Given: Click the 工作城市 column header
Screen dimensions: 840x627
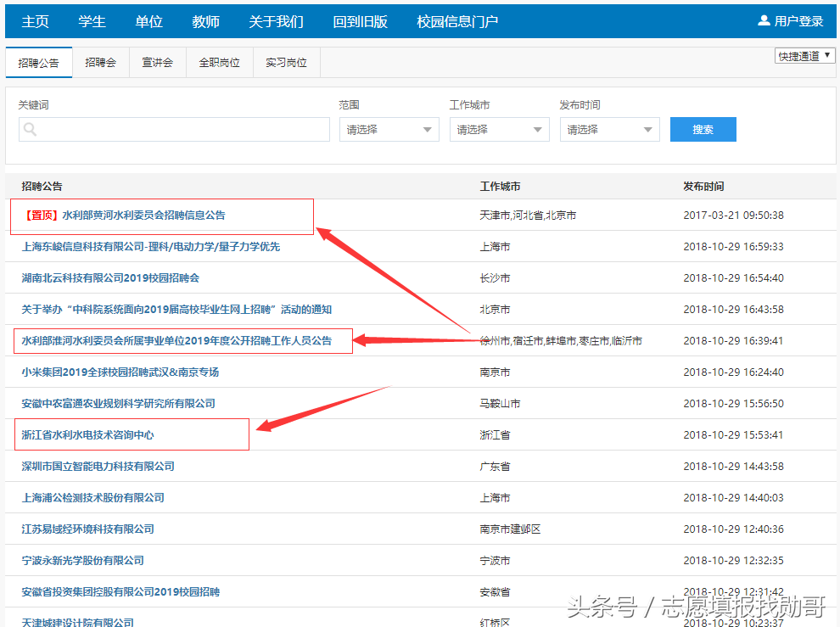Looking at the screenshot, I should click(500, 186).
